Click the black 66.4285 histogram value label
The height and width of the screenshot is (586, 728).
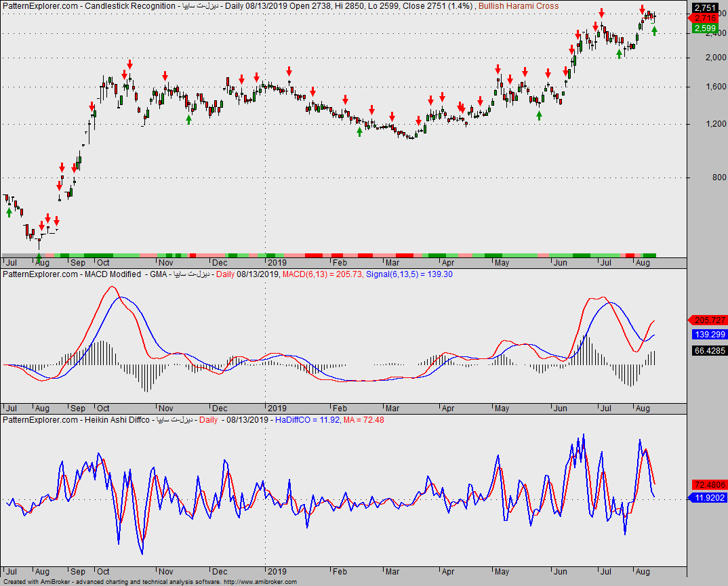click(x=710, y=350)
